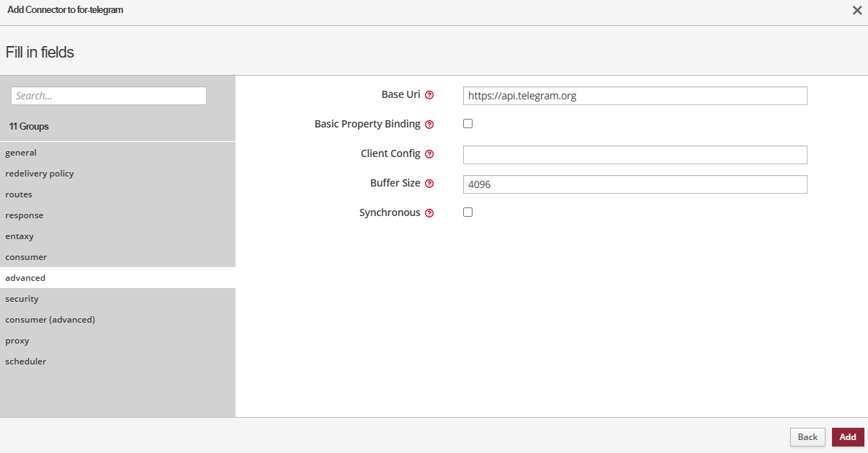Select the general group
This screenshot has height=453, width=868.
(x=21, y=153)
